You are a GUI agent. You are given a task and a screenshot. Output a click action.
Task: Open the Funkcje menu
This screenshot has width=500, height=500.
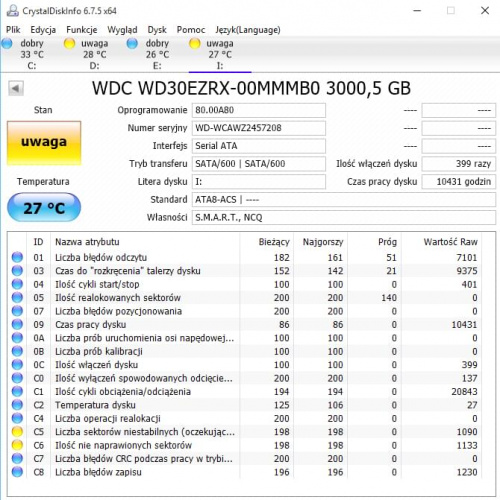82,30
